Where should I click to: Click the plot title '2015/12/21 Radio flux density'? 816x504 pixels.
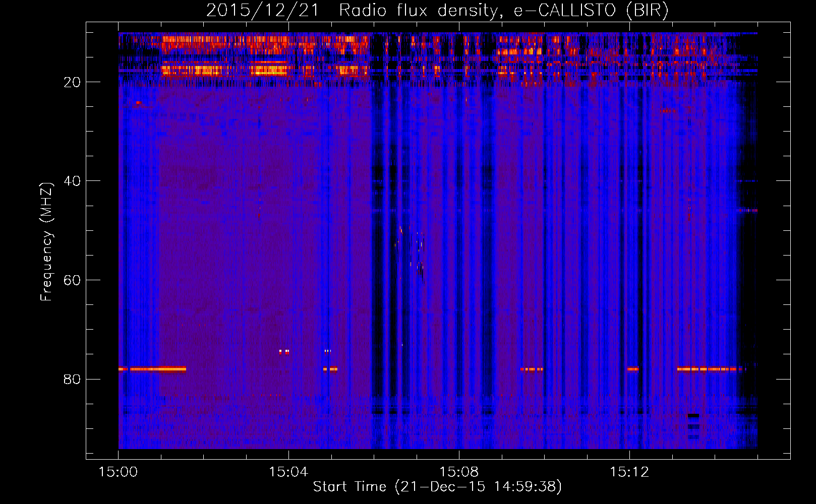click(x=437, y=10)
